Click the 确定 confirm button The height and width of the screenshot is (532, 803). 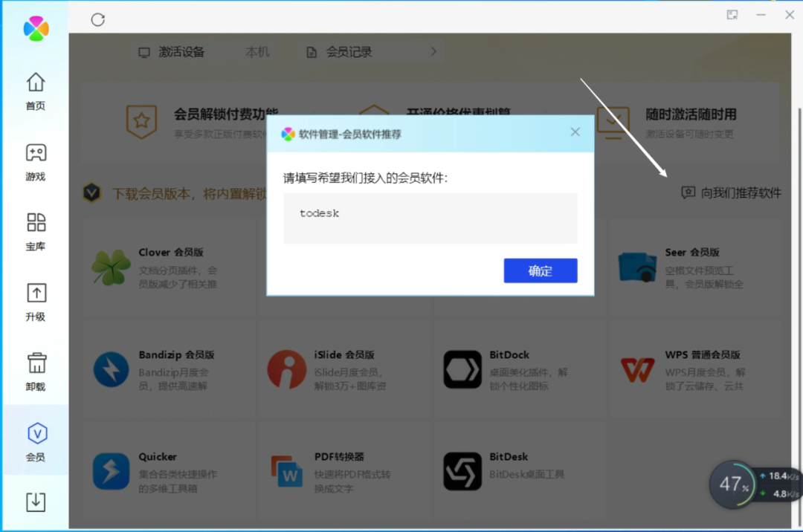[541, 270]
